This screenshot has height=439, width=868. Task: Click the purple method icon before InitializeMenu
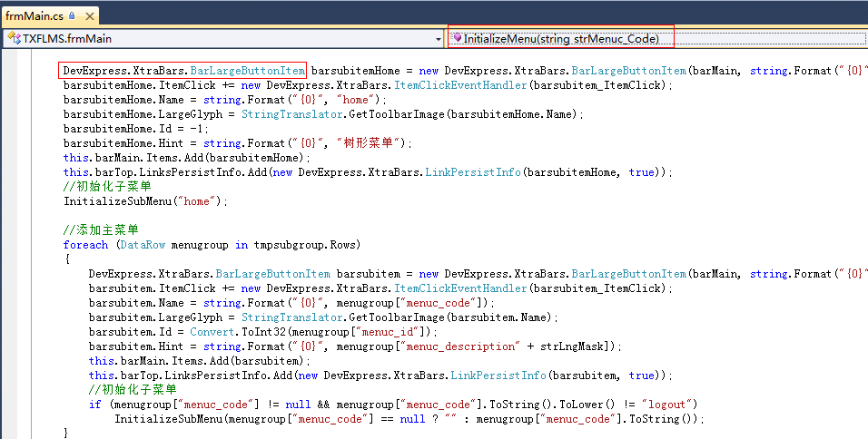[458, 37]
